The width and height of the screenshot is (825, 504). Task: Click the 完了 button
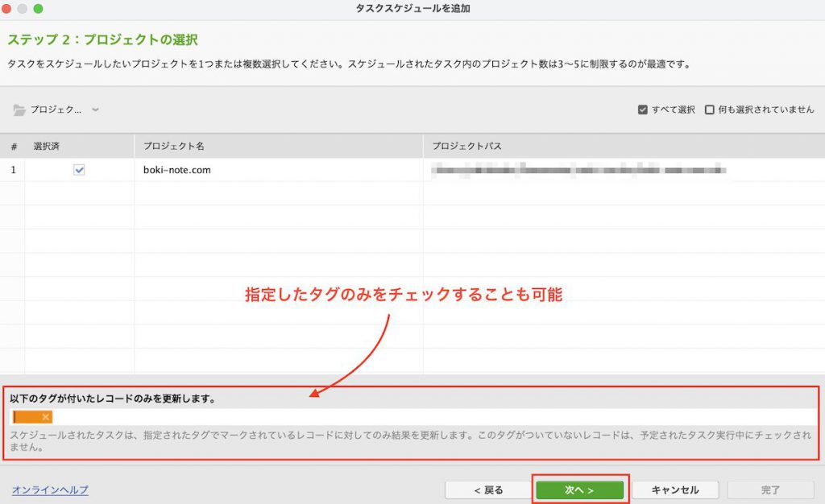[770, 490]
